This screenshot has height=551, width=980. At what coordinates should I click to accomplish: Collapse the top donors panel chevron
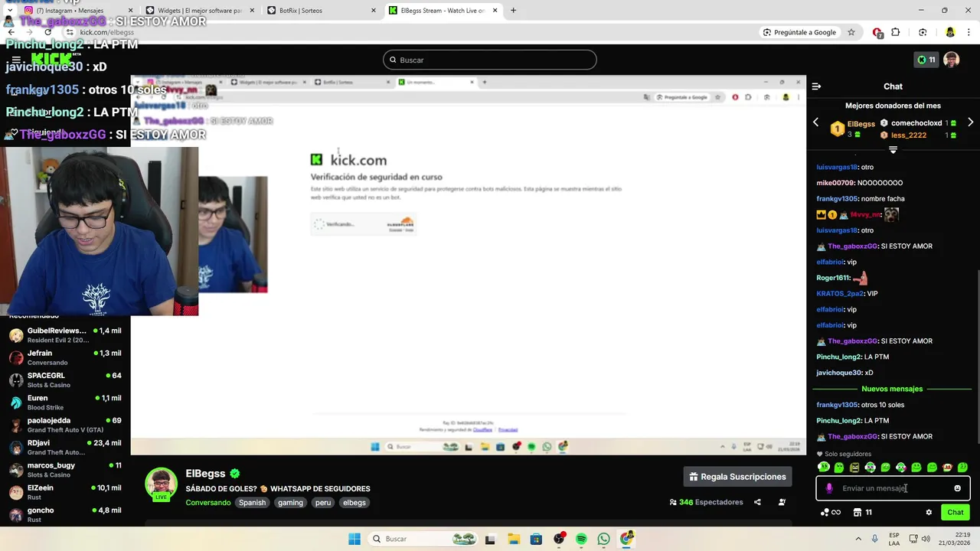[893, 150]
